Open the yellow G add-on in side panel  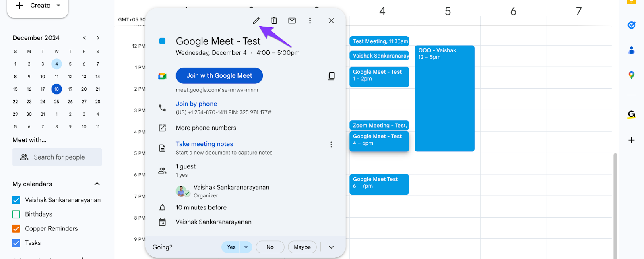coord(632,114)
